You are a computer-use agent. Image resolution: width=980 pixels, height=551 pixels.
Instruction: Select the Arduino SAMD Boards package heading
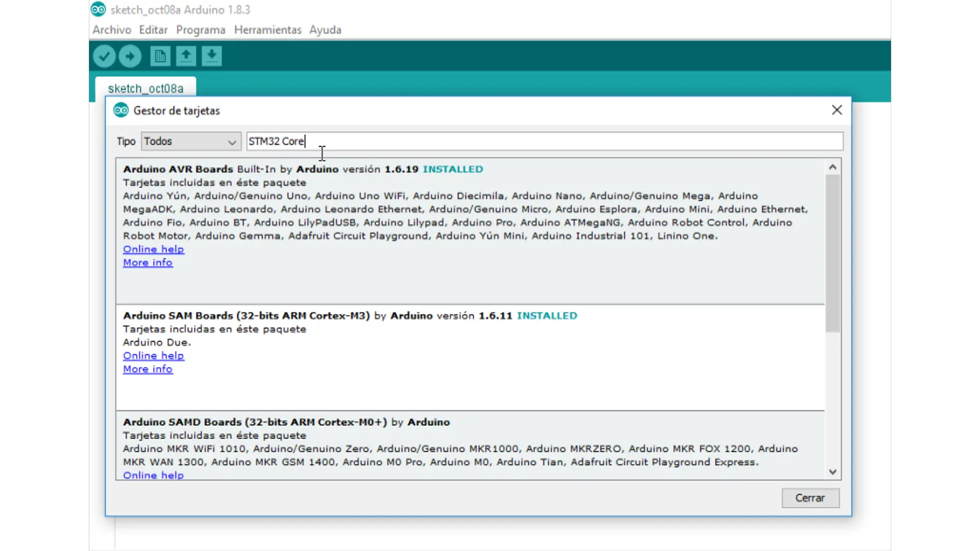(x=255, y=422)
